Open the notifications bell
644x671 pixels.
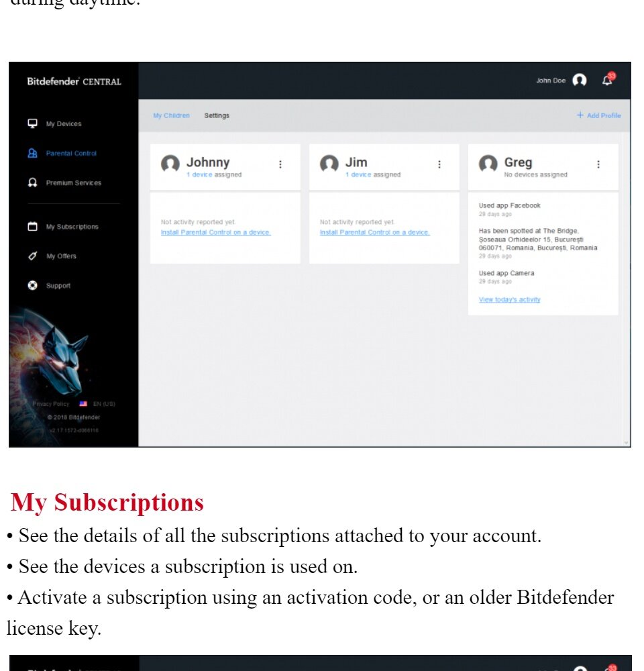[x=608, y=79]
